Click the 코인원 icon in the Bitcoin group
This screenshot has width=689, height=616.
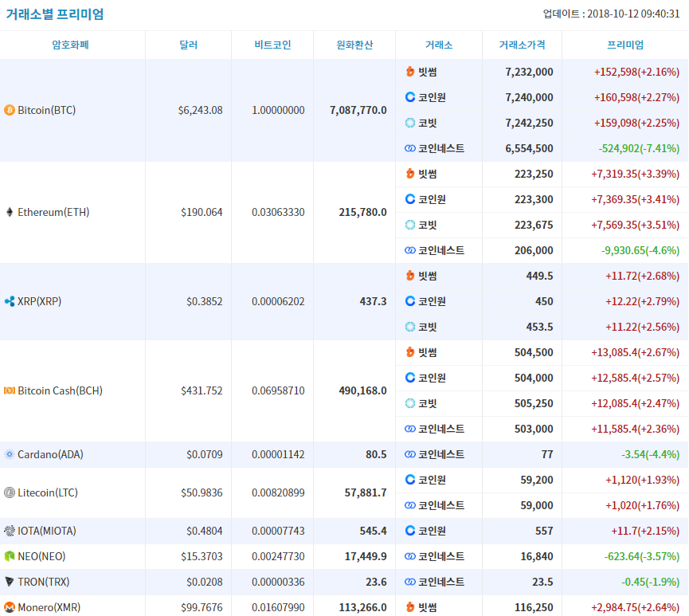click(410, 96)
